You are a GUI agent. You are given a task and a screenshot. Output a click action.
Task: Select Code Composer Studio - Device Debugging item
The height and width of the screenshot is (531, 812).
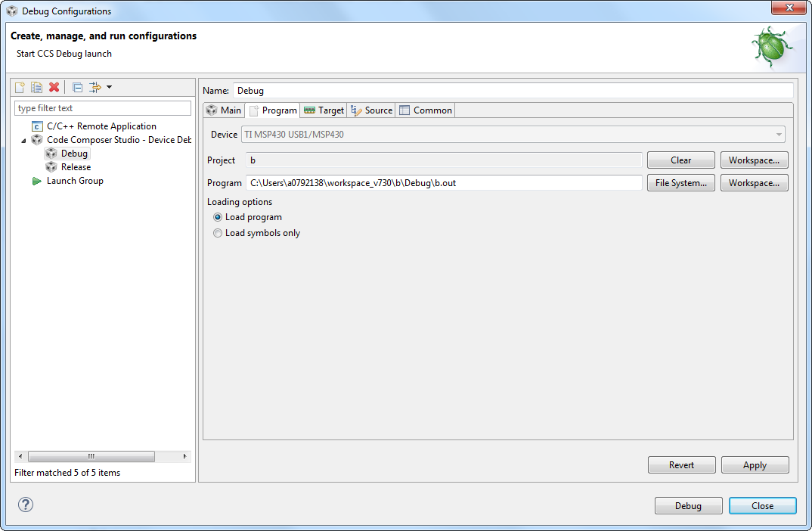pos(119,140)
